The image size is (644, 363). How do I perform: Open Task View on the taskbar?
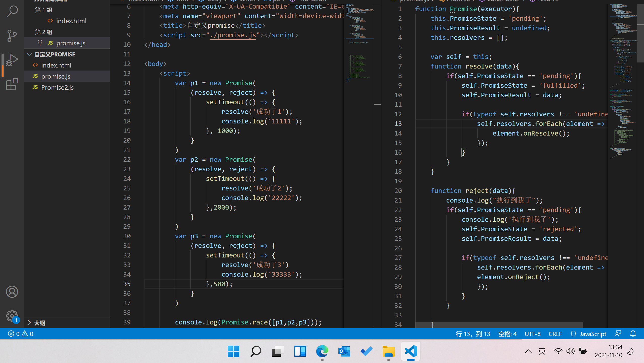click(x=278, y=351)
